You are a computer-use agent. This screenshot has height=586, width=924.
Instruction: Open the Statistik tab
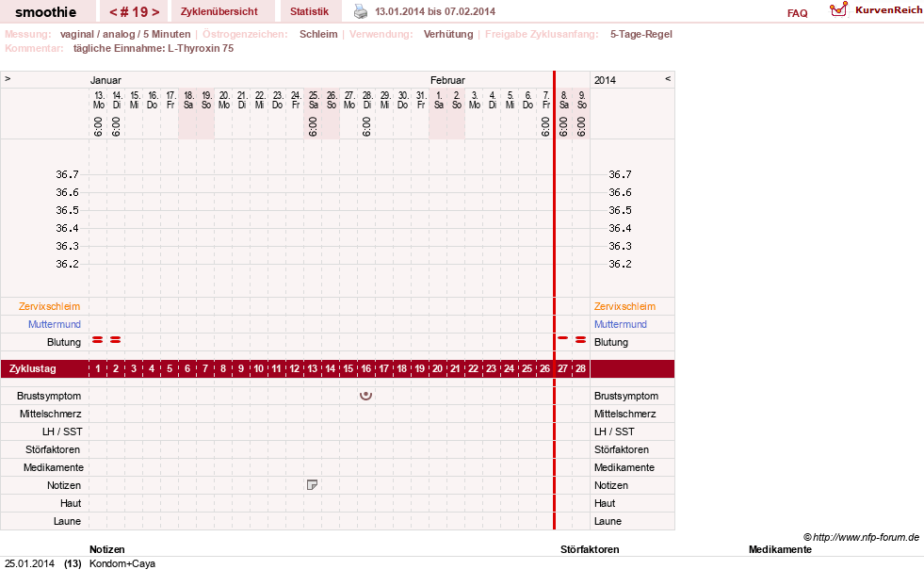[309, 11]
